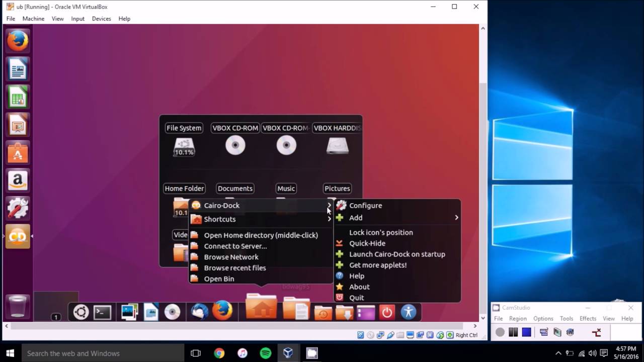The image size is (644, 362).
Task: Click the red power icon in dock
Action: (x=387, y=312)
